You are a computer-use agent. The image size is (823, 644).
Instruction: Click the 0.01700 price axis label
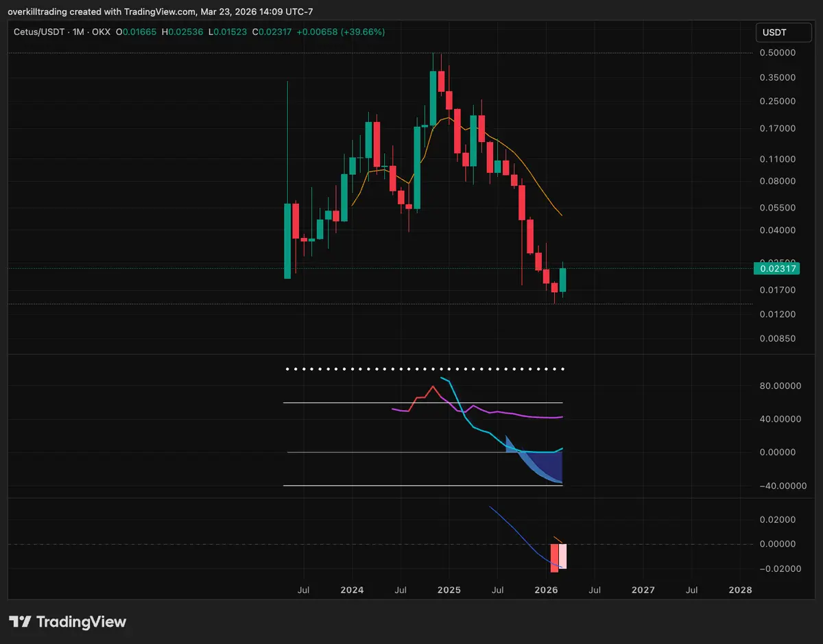[x=776, y=289]
